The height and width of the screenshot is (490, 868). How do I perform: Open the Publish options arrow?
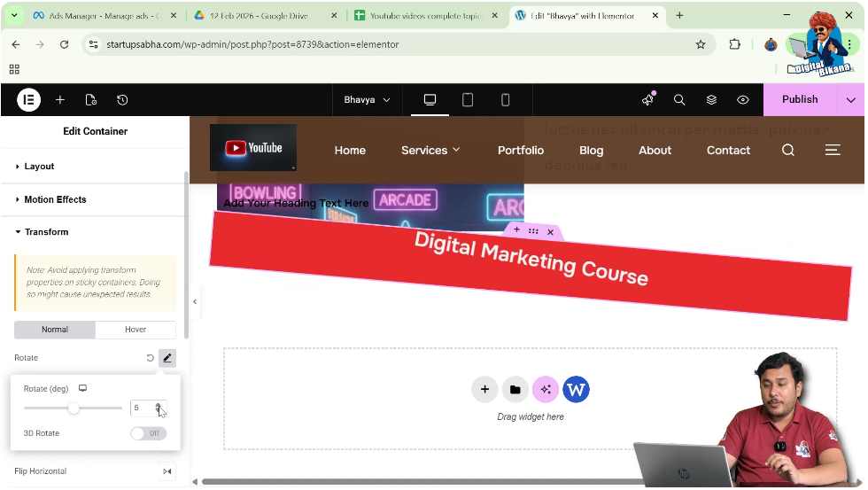(x=850, y=100)
